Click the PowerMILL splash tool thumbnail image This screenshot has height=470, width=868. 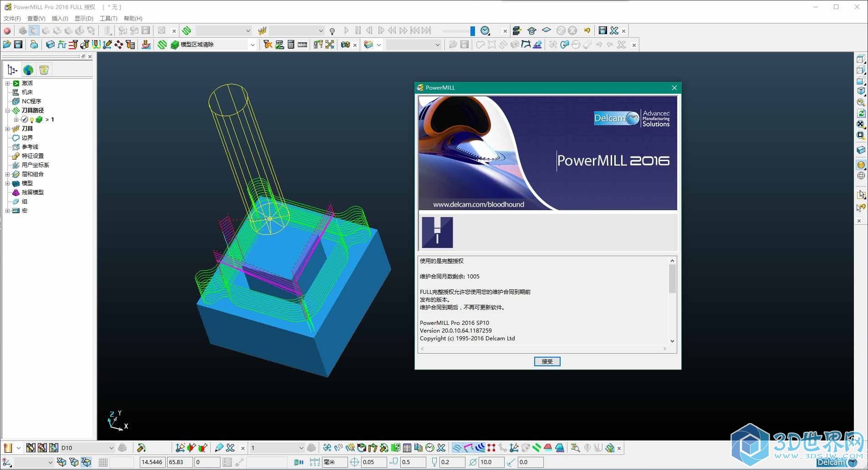[437, 232]
